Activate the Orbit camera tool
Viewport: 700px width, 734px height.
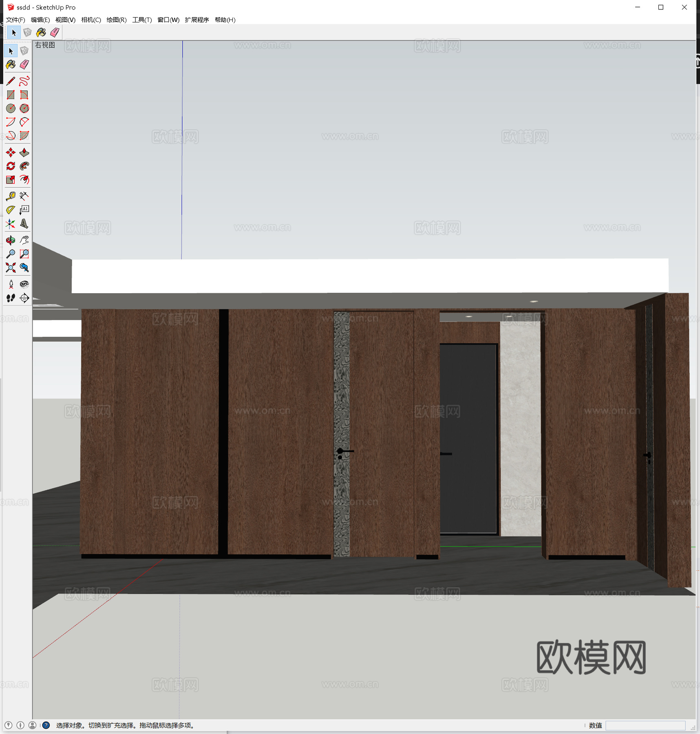[x=11, y=240]
